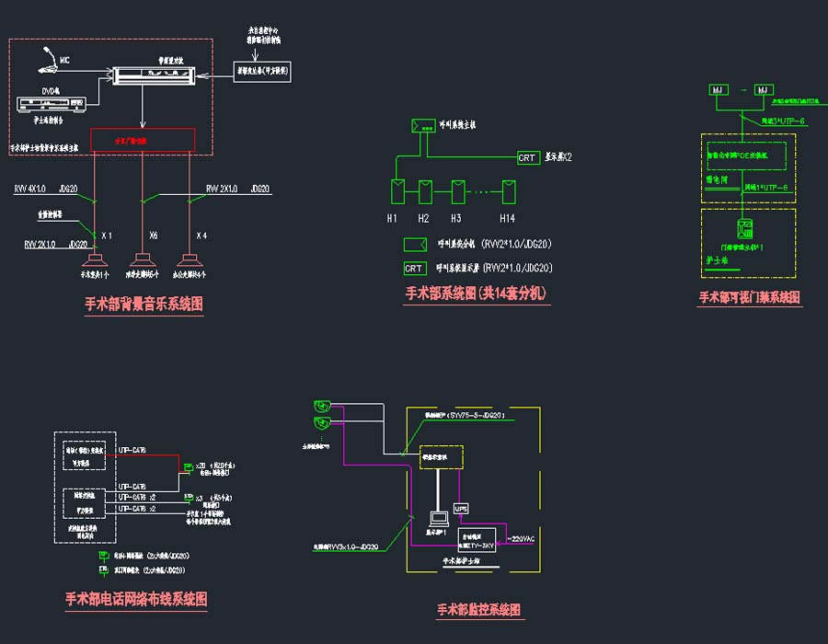The height and width of the screenshot is (644, 828).
Task: Select the H14 call extension symbol
Action: click(507, 190)
